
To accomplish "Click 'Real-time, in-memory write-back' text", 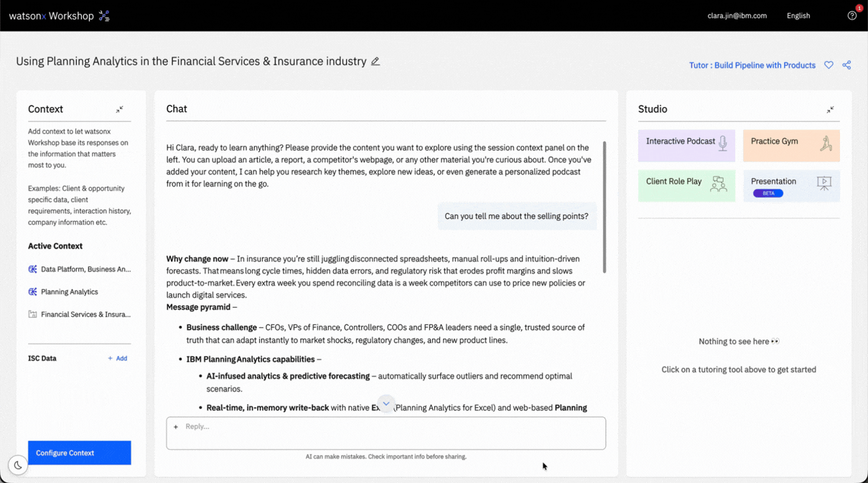I will [x=268, y=408].
